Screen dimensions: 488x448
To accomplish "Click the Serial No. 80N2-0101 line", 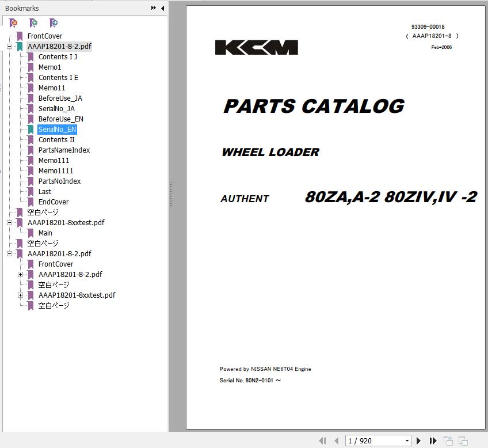I will [250, 381].
